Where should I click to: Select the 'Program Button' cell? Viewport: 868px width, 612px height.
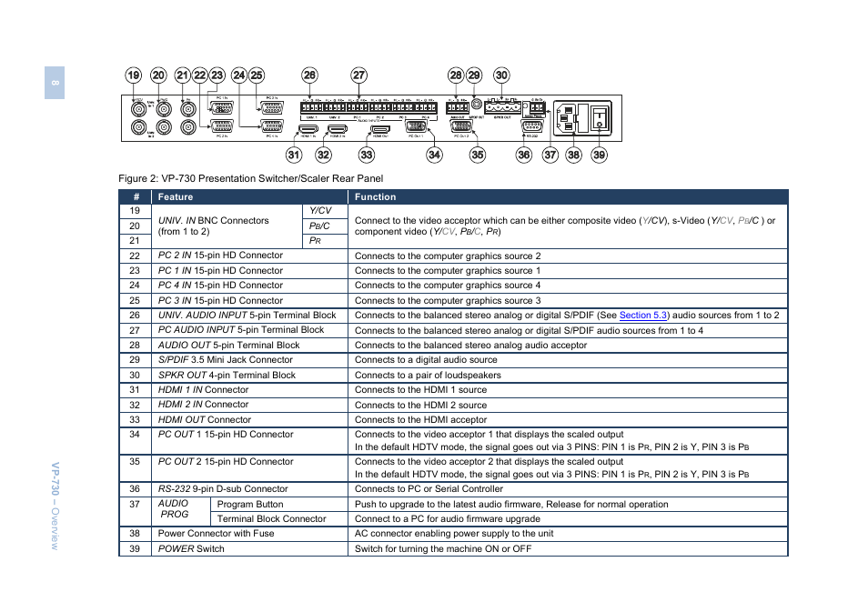coord(279,504)
